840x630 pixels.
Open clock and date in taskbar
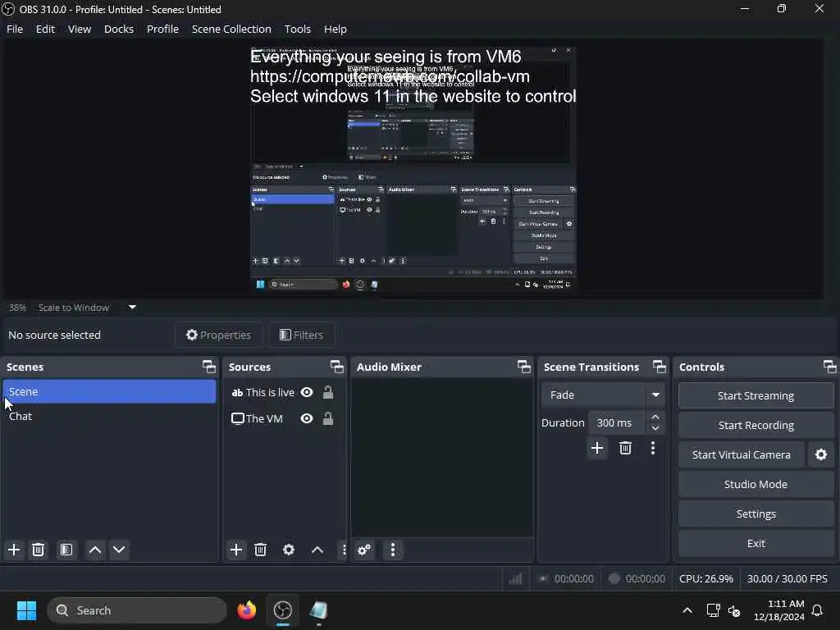click(x=779, y=610)
